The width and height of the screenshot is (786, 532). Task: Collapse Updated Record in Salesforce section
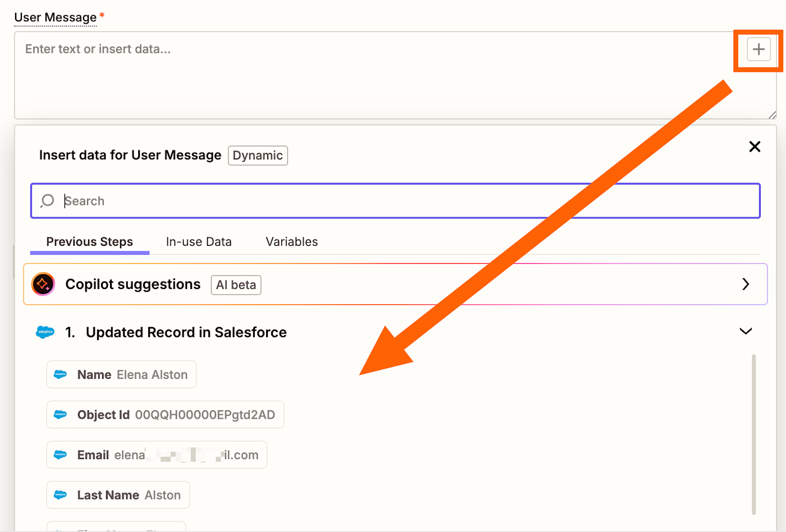coord(746,332)
